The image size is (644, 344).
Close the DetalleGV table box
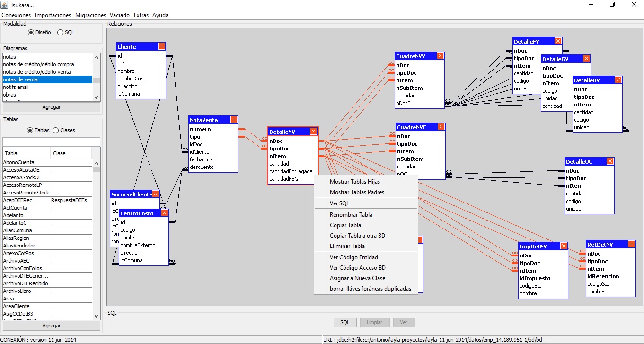point(586,59)
